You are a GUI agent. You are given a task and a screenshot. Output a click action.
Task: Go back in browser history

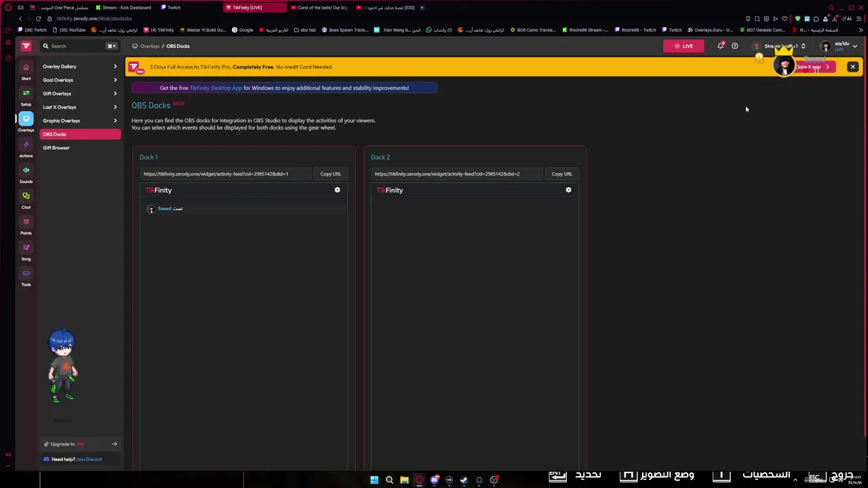20,18
